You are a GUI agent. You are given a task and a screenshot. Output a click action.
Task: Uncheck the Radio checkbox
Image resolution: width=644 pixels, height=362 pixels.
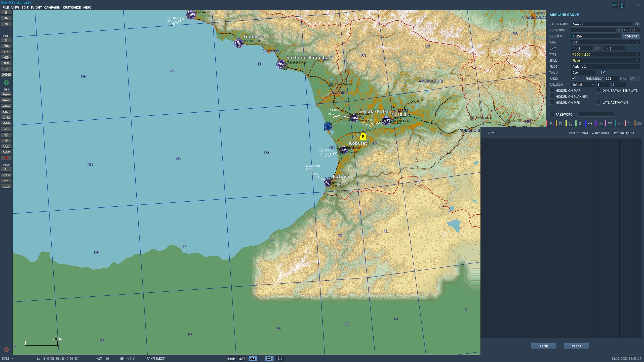tap(573, 78)
